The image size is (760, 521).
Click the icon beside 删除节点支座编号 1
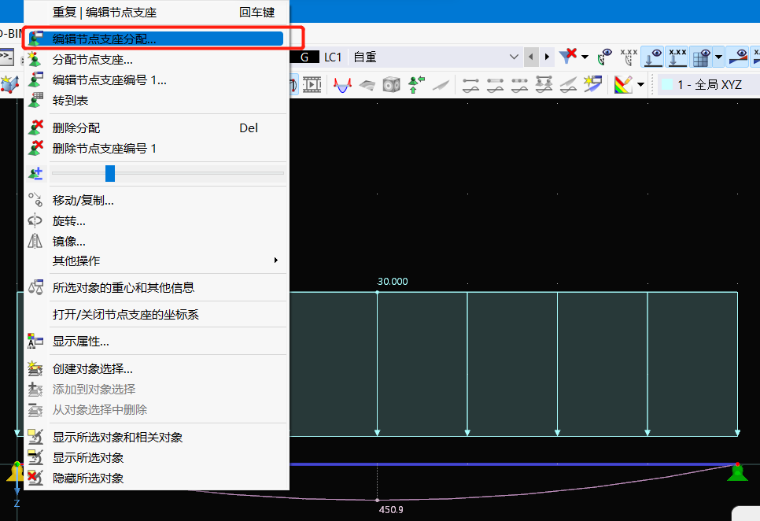click(x=35, y=148)
